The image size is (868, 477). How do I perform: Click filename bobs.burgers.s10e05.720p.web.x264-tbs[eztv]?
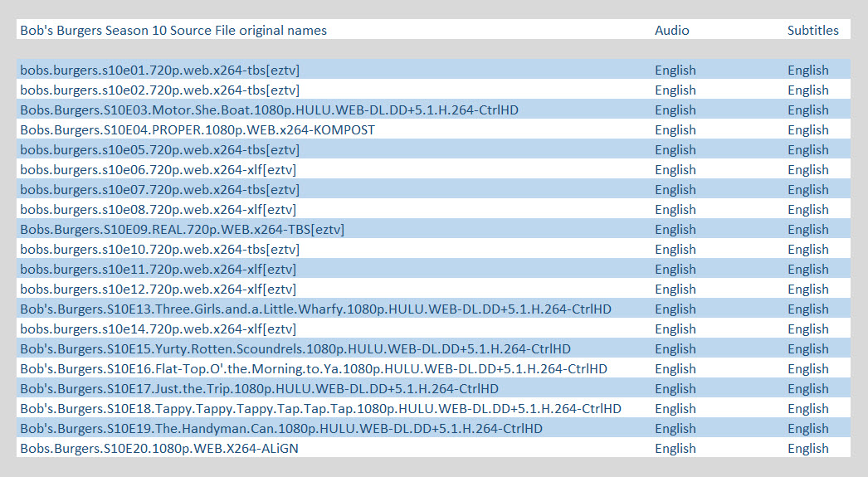click(159, 150)
